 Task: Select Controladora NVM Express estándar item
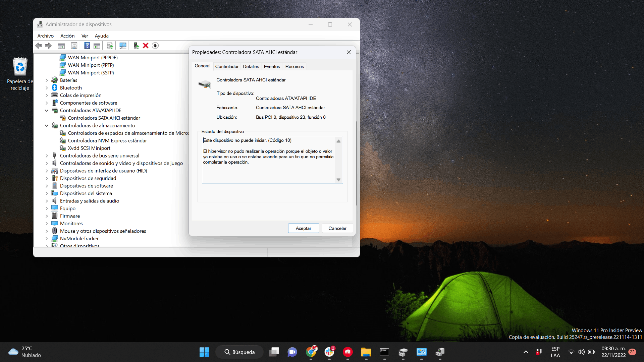(107, 141)
